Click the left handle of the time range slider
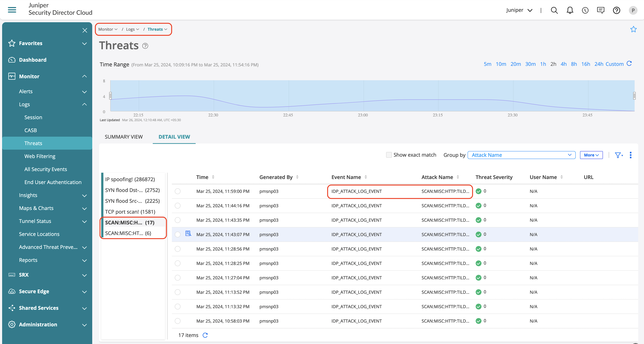 (110, 96)
